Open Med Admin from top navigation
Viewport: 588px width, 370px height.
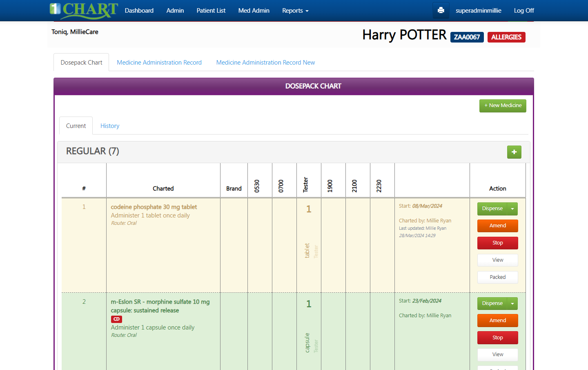pos(254,11)
